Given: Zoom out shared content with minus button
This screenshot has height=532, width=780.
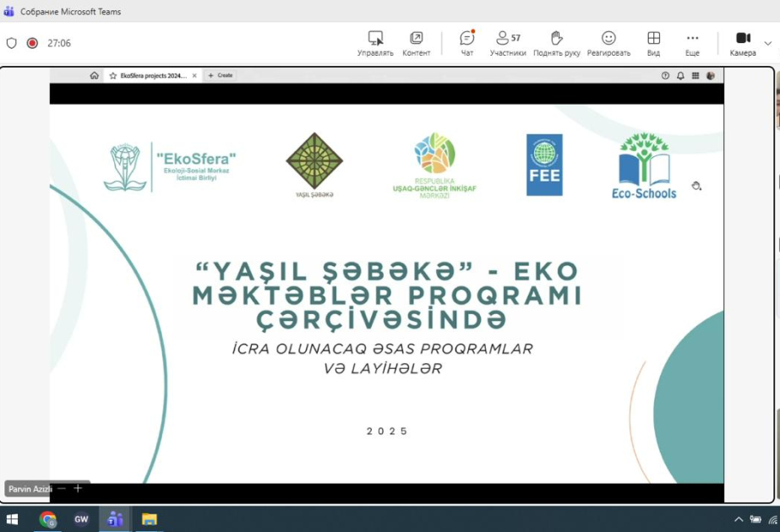Looking at the screenshot, I should [62, 489].
